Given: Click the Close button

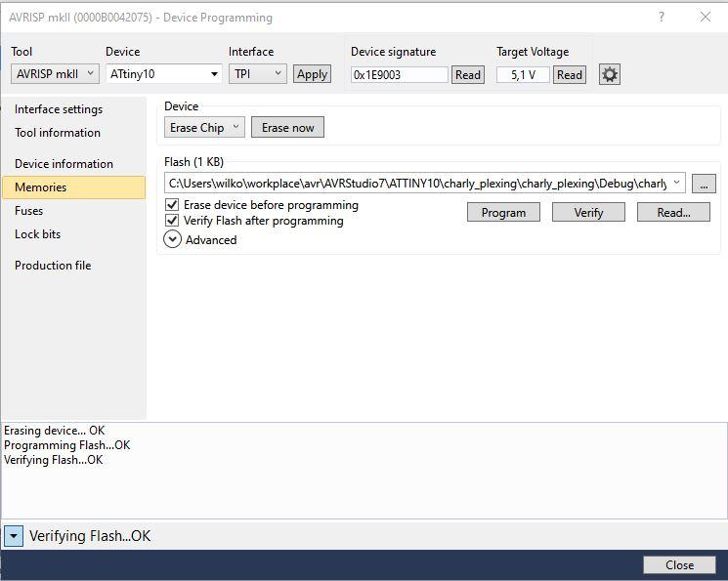Looking at the screenshot, I should pyautogui.click(x=679, y=564).
